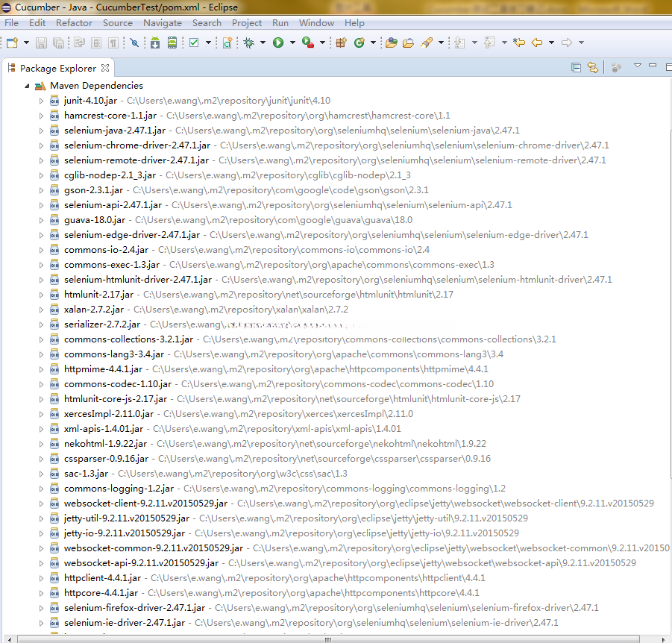Image resolution: width=672 pixels, height=643 pixels.
Task: Click the checkmark lint toolbar icon
Action: 194,43
